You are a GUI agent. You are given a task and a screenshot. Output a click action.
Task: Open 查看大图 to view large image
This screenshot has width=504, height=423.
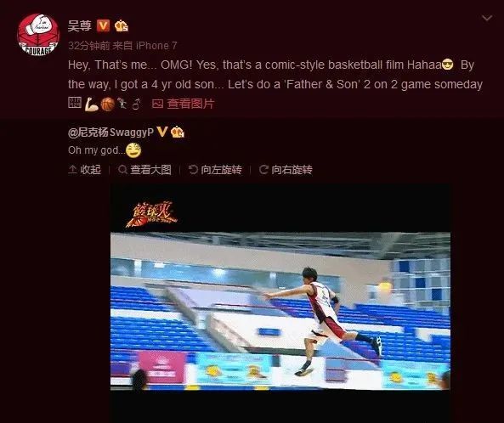click(x=144, y=170)
